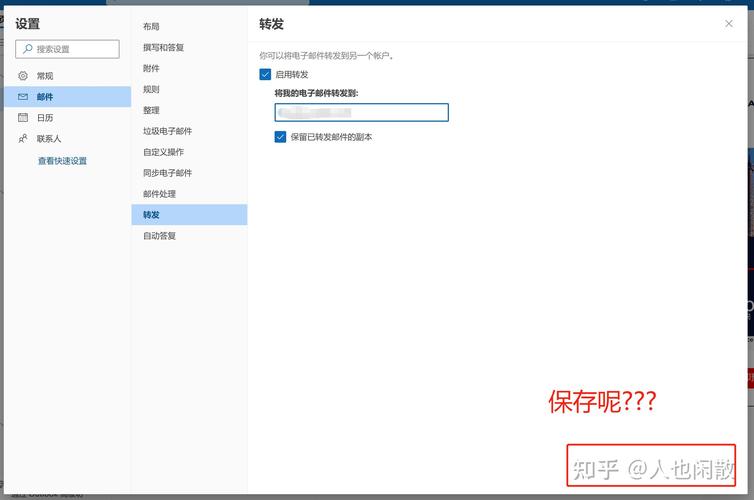This screenshot has width=754, height=500.
Task: Click the 转发 page heading
Action: [271, 24]
